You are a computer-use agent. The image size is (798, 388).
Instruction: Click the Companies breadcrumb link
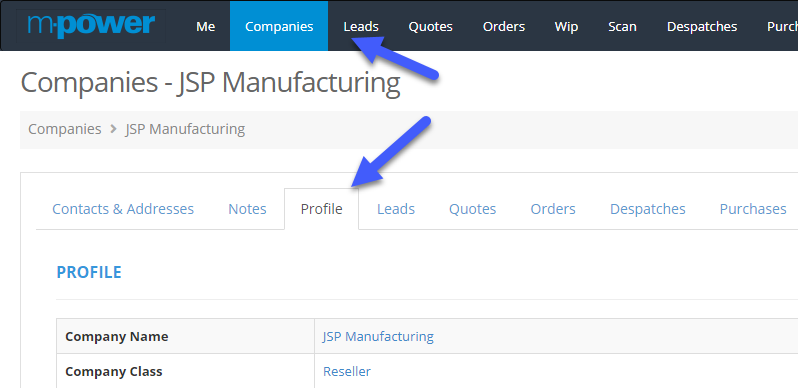(x=65, y=129)
